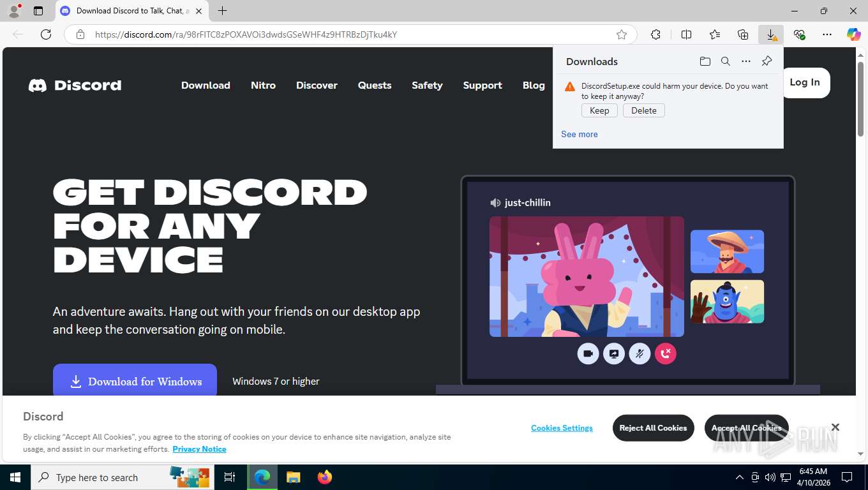
Task: Open Cookies Settings link
Action: [x=562, y=428]
